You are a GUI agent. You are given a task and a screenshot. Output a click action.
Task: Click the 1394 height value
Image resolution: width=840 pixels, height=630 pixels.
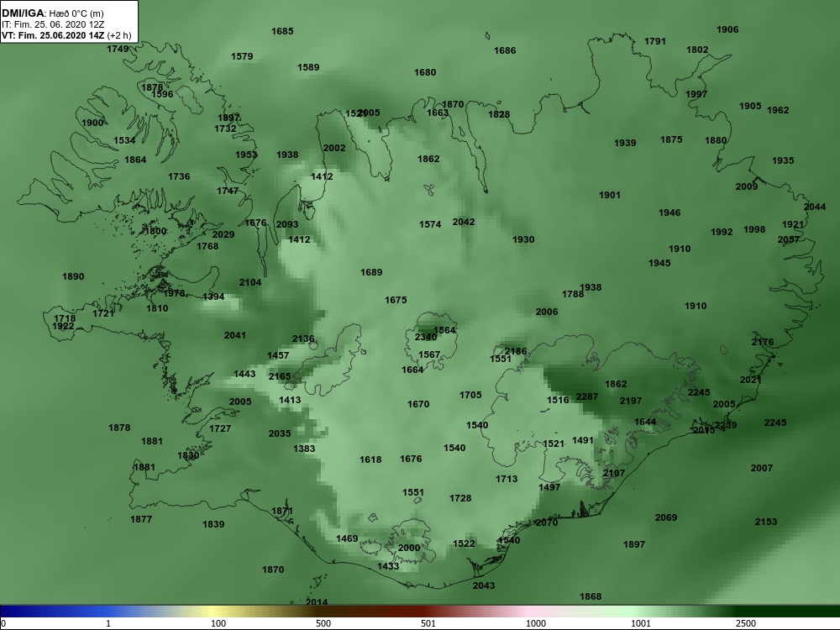tap(213, 297)
